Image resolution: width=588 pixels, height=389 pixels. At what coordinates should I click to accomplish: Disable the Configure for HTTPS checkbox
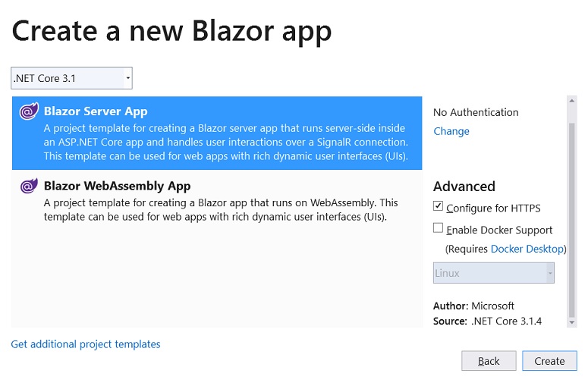click(438, 206)
